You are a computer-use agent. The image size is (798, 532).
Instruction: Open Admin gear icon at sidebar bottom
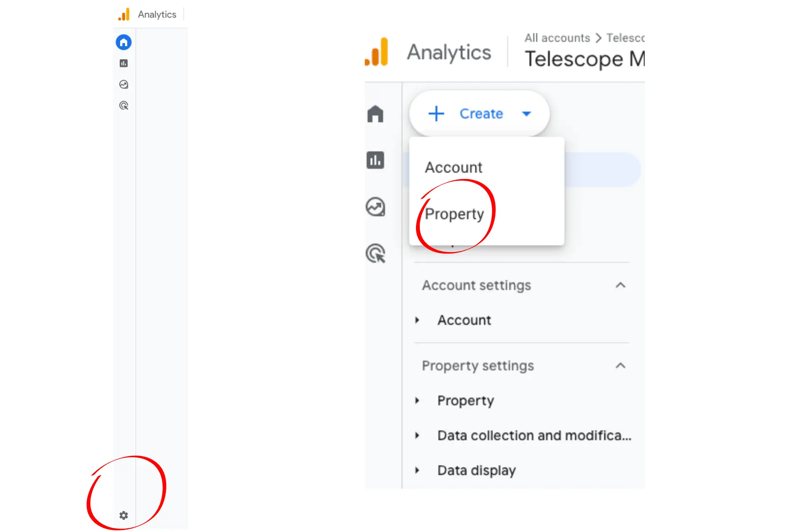123,515
